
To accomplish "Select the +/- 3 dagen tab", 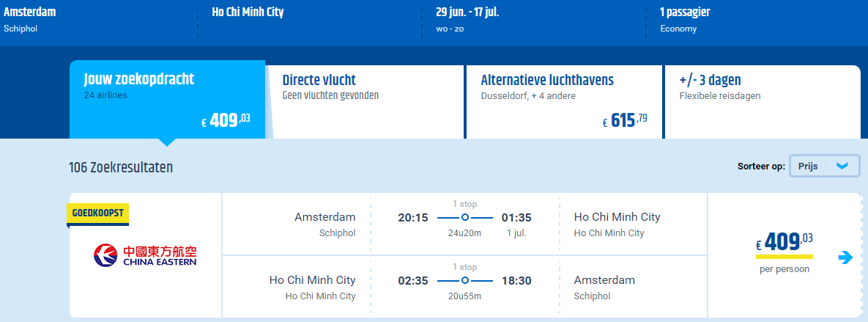I will coord(763,102).
